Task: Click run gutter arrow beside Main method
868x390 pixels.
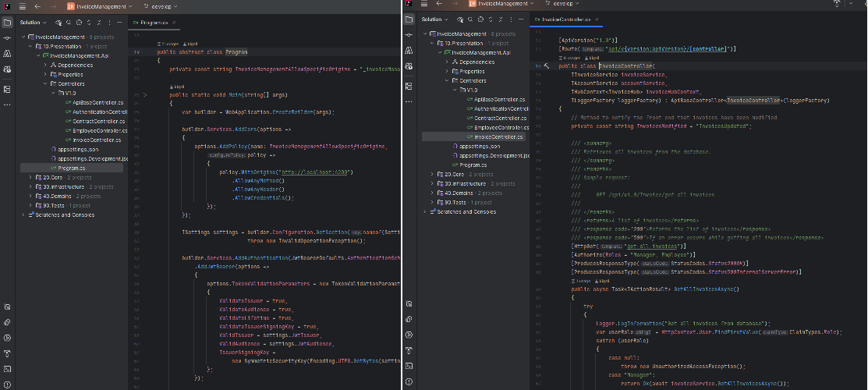Action: click(146, 95)
